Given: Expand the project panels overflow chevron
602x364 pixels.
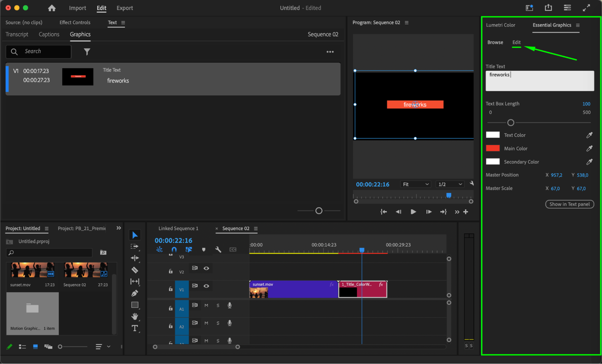Looking at the screenshot, I should (119, 228).
